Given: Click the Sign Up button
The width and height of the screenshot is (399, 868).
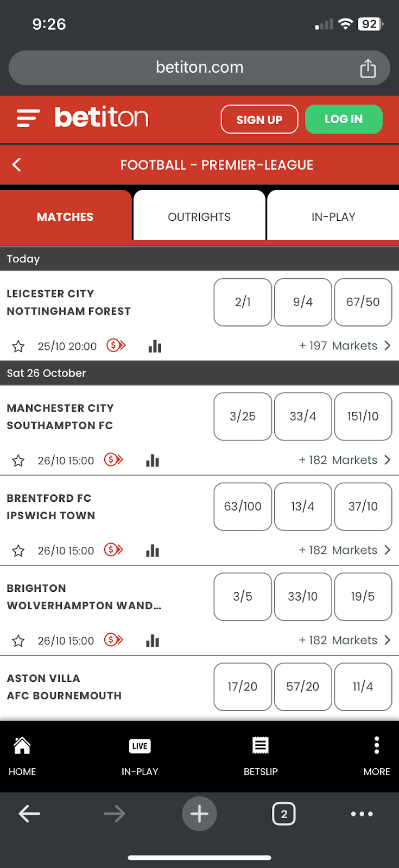Looking at the screenshot, I should pos(259,119).
